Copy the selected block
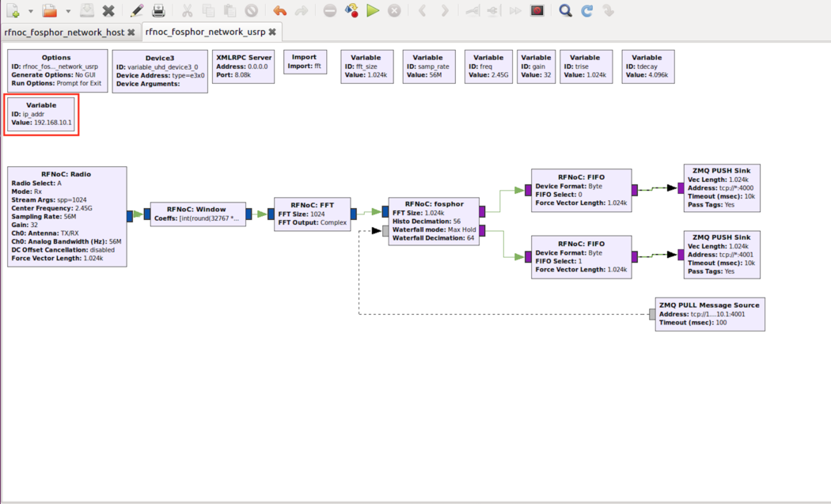This screenshot has width=831, height=504. point(207,11)
